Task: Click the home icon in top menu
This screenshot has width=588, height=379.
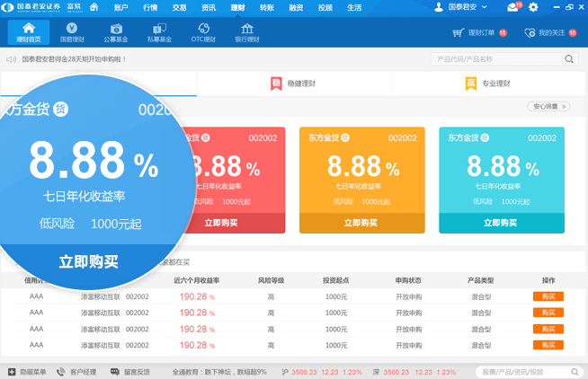Action: click(94, 7)
